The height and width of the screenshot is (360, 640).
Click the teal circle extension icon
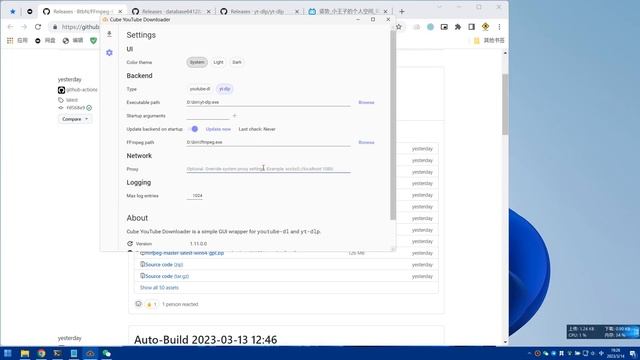[x=430, y=27]
